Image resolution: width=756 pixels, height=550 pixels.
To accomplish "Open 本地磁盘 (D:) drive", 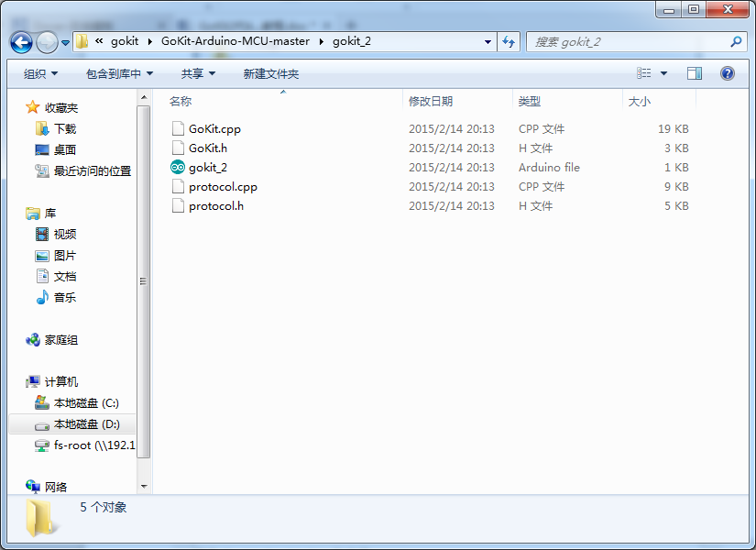I will tap(77, 424).
